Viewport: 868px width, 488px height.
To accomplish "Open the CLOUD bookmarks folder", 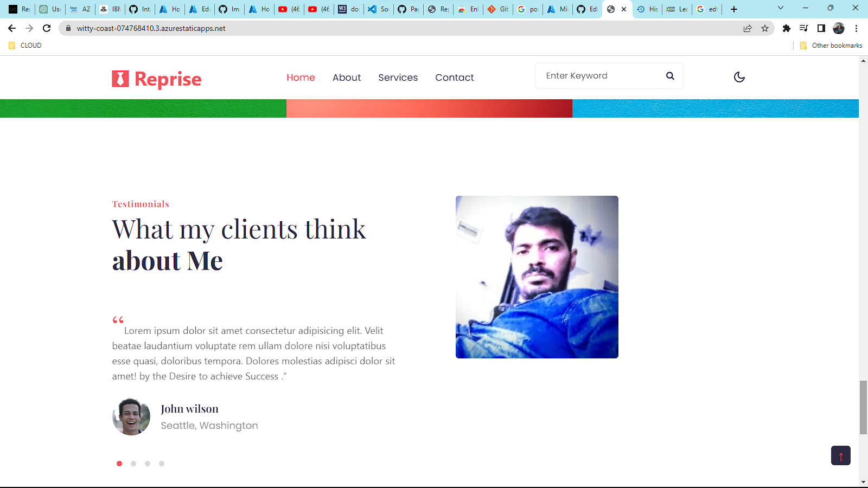I will click(25, 45).
